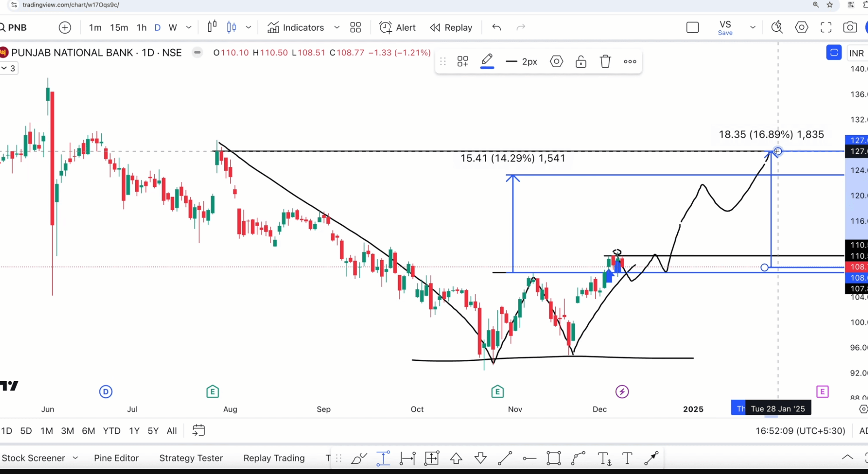The width and height of the screenshot is (868, 474).
Task: Expand the favorite indicators dropdown
Action: 337,27
